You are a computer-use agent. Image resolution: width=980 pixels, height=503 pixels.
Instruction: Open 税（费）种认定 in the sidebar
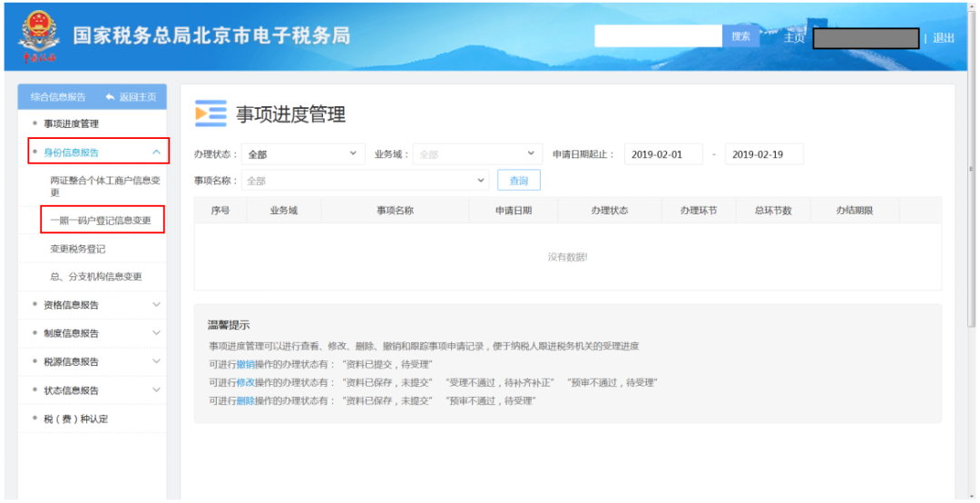[x=75, y=419]
